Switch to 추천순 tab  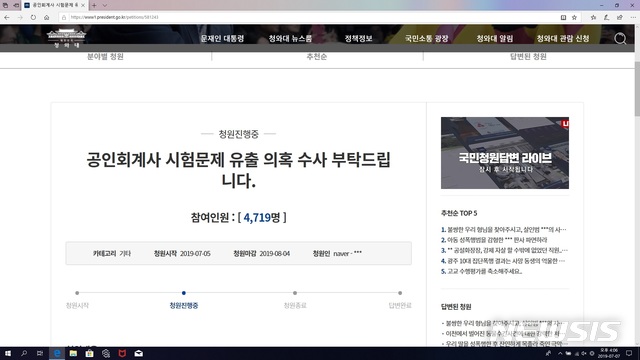point(317,56)
